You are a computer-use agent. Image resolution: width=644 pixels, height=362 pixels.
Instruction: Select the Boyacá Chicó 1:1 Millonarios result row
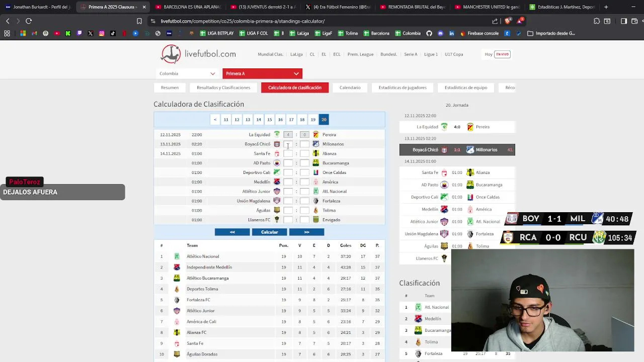[457, 150]
